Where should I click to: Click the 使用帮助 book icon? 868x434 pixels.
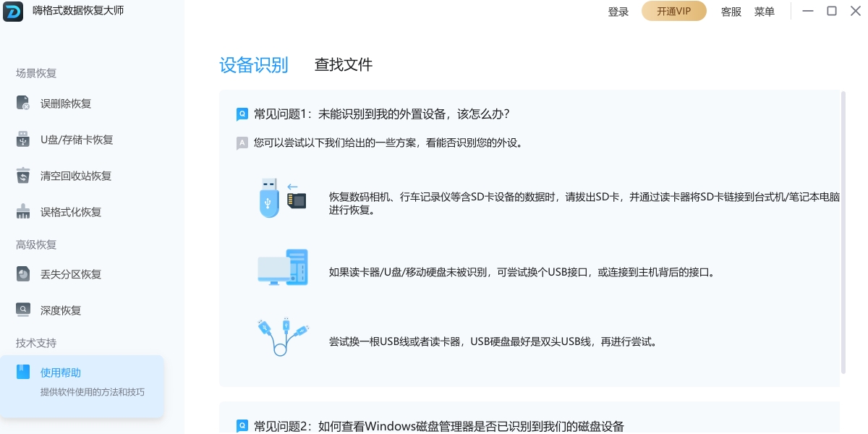(x=23, y=373)
